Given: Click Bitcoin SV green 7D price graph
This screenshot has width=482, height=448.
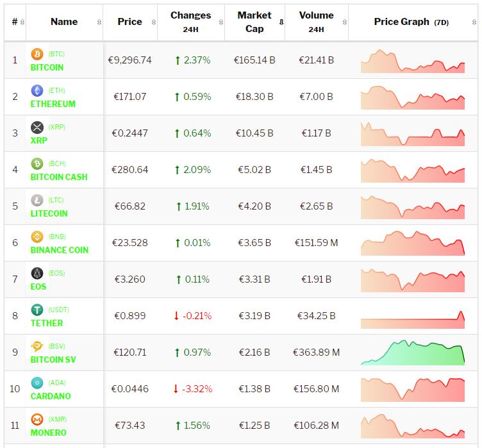Looking at the screenshot, I should (x=413, y=353).
